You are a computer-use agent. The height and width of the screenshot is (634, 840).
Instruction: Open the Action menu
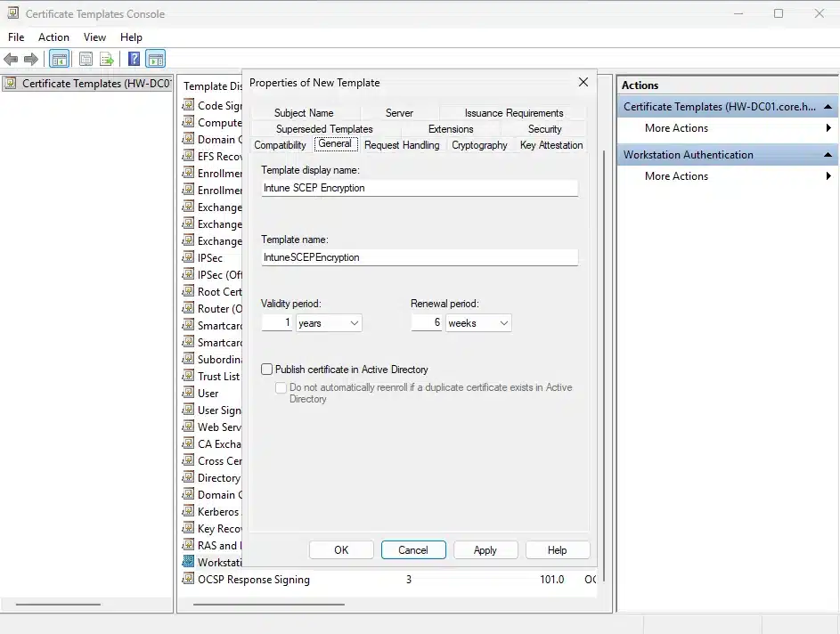pyautogui.click(x=53, y=37)
